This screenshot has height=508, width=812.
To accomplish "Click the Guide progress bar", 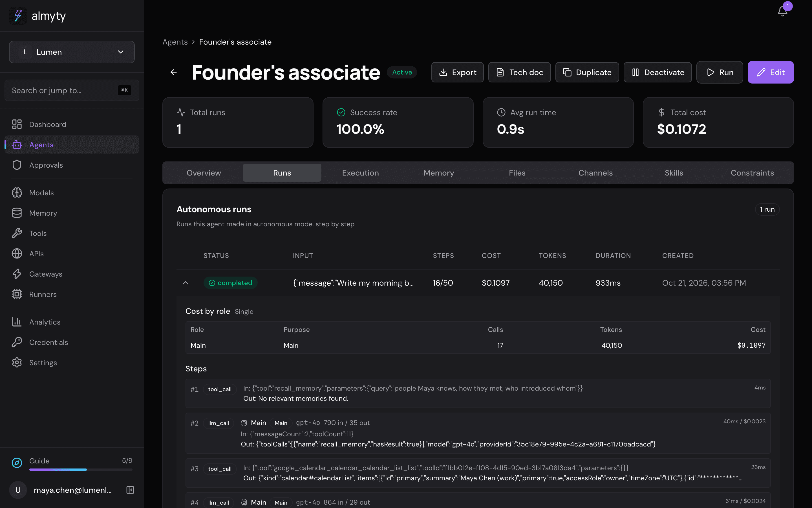I will [81, 469].
